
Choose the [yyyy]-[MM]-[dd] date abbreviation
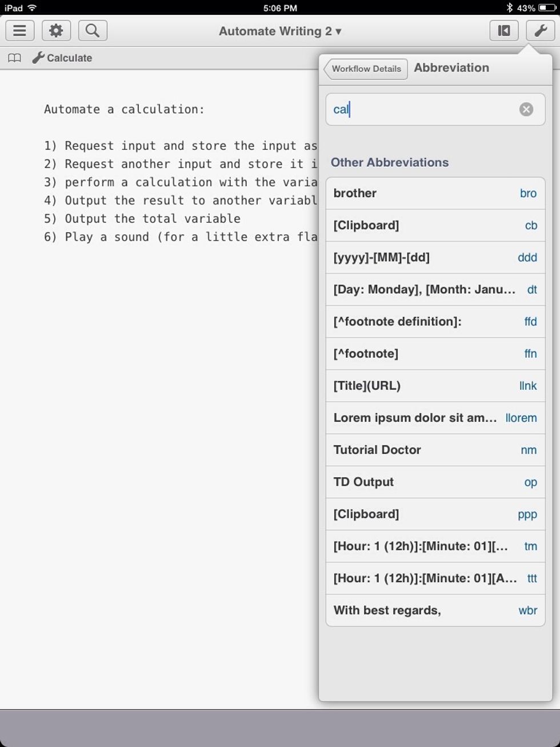[x=436, y=257]
